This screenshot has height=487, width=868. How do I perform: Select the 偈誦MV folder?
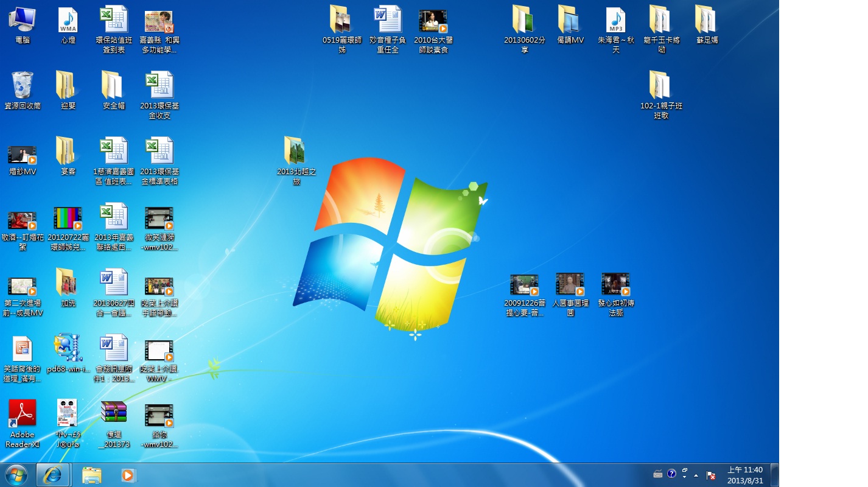pyautogui.click(x=570, y=26)
